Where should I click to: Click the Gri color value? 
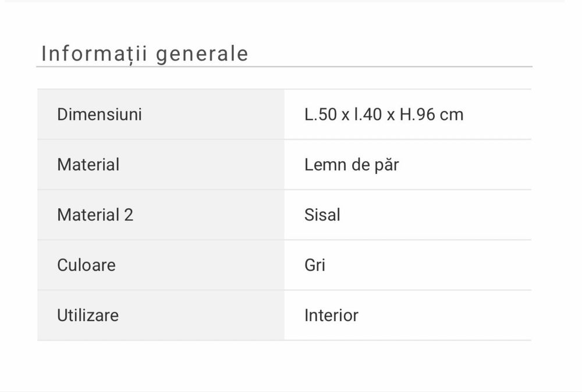314,265
